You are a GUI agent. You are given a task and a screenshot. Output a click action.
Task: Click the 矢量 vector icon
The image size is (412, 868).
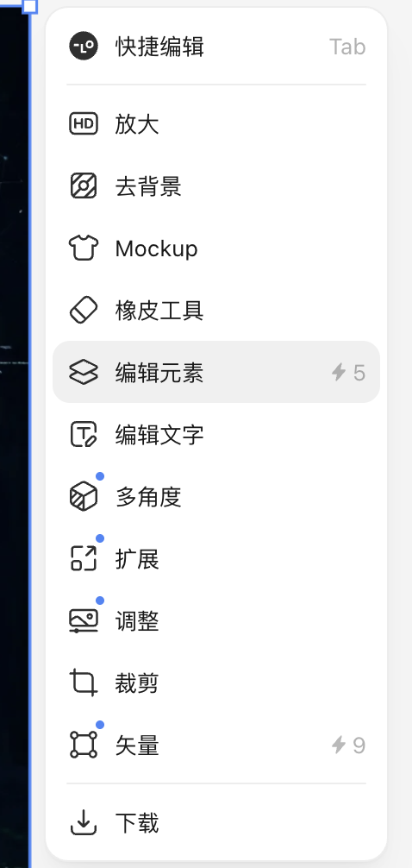point(84,745)
